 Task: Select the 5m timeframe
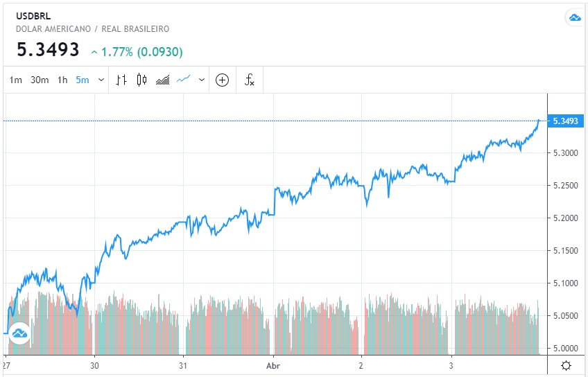(x=83, y=80)
